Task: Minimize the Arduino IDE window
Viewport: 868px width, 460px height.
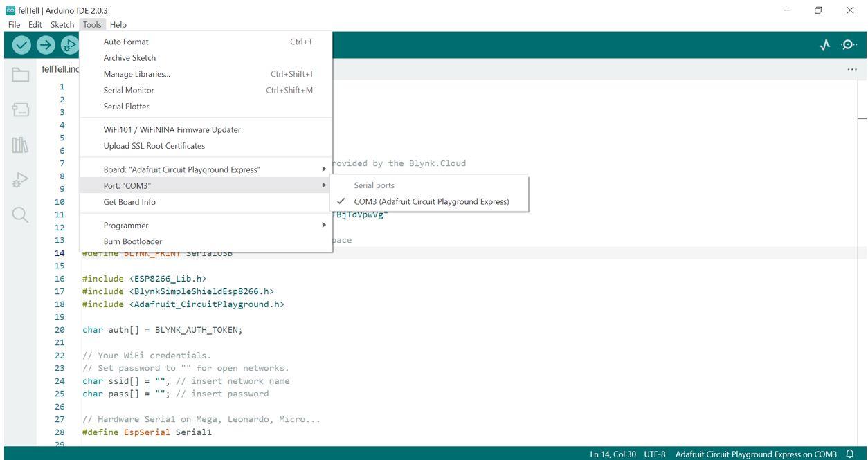Action: 787,10
